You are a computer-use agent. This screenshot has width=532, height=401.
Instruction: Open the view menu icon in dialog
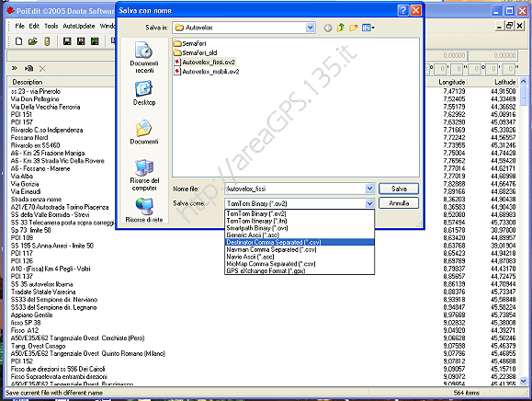click(368, 28)
